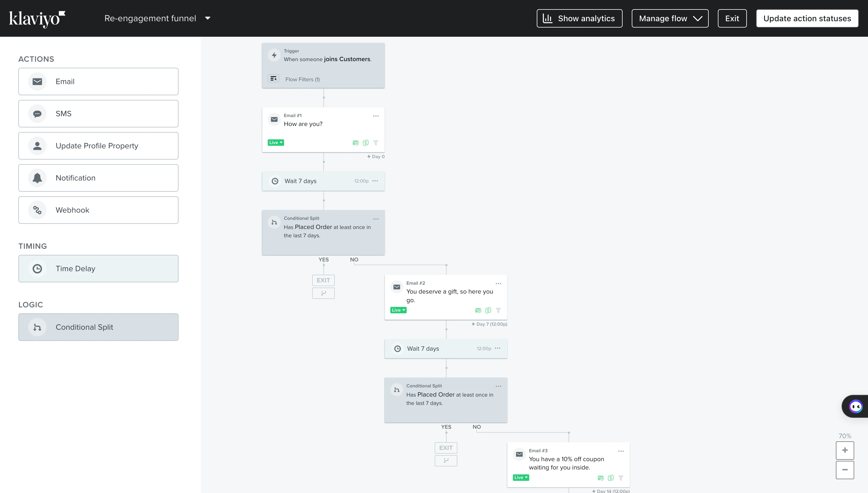Click Update action statuses button
The image size is (868, 493).
point(807,18)
